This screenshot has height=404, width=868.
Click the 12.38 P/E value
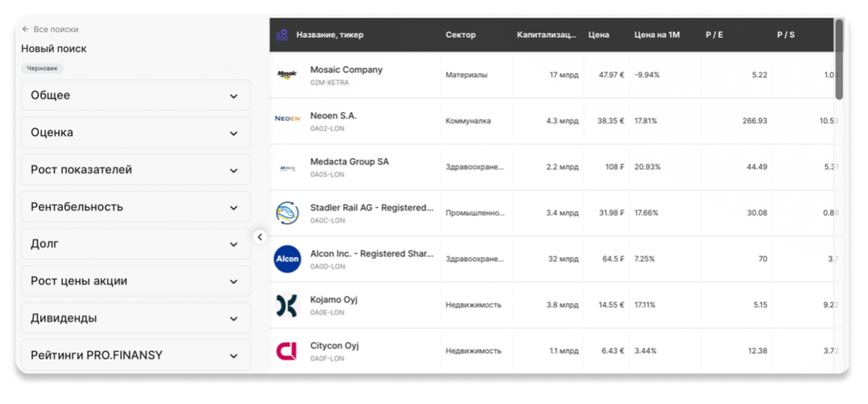[x=758, y=351]
